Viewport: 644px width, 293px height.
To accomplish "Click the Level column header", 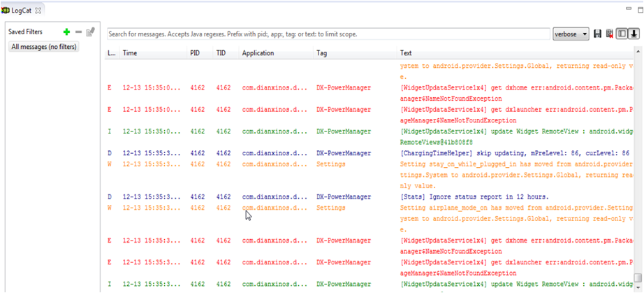I will click(112, 53).
